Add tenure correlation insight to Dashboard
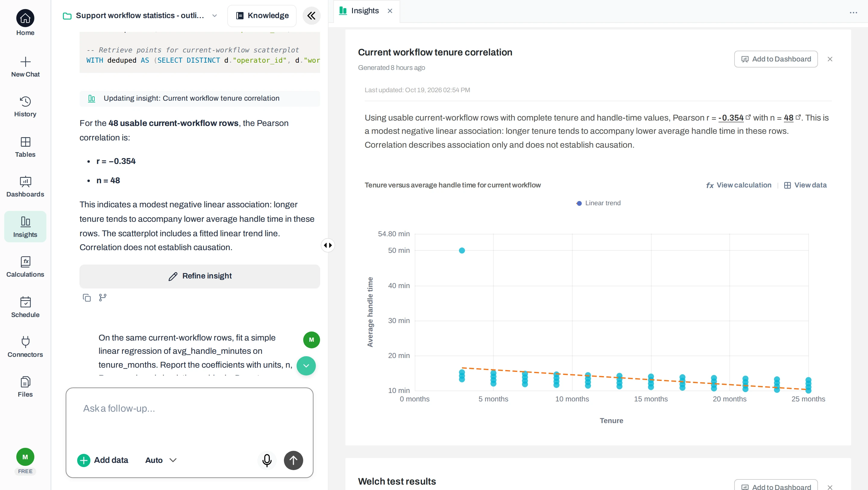This screenshot has height=490, width=868. (x=776, y=59)
